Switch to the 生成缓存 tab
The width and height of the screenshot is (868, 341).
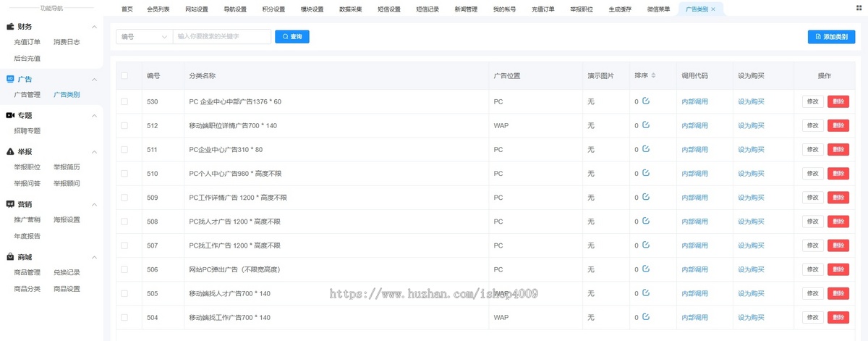620,9
